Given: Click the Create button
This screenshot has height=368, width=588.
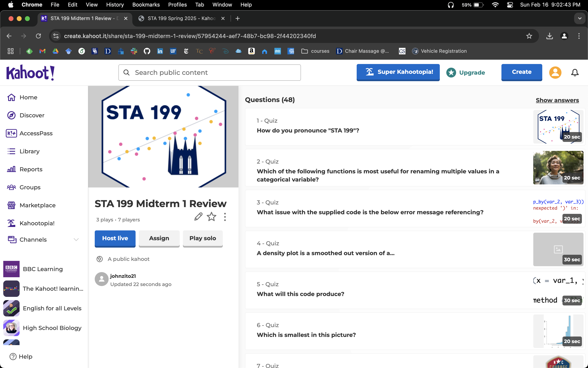Looking at the screenshot, I should [522, 72].
